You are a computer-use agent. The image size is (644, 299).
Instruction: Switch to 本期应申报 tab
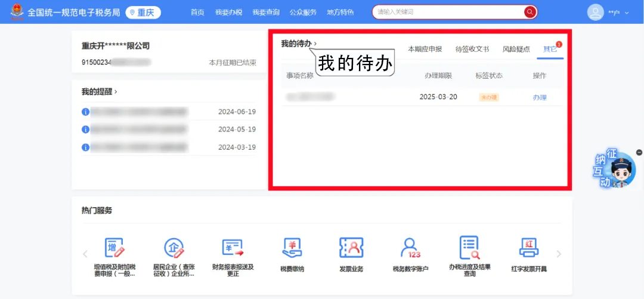425,49
